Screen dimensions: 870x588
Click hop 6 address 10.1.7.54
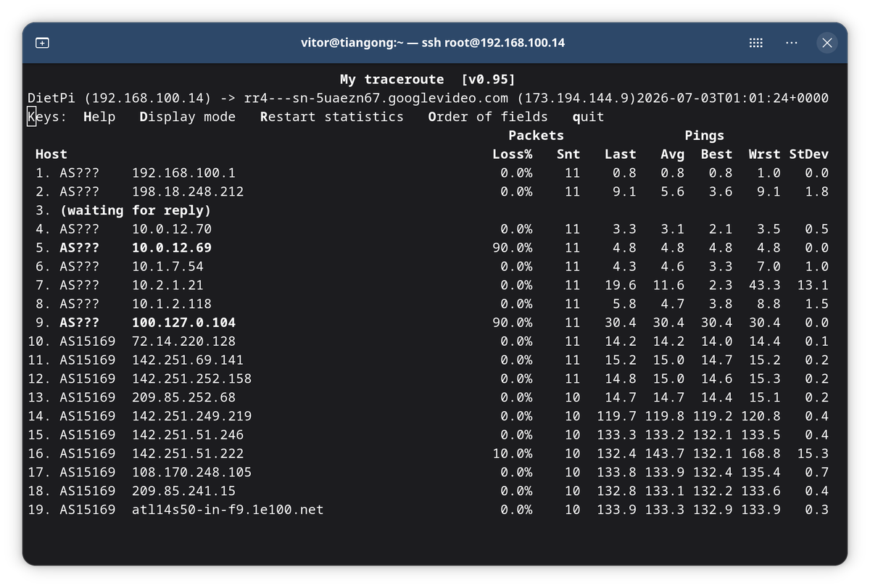[x=167, y=267]
